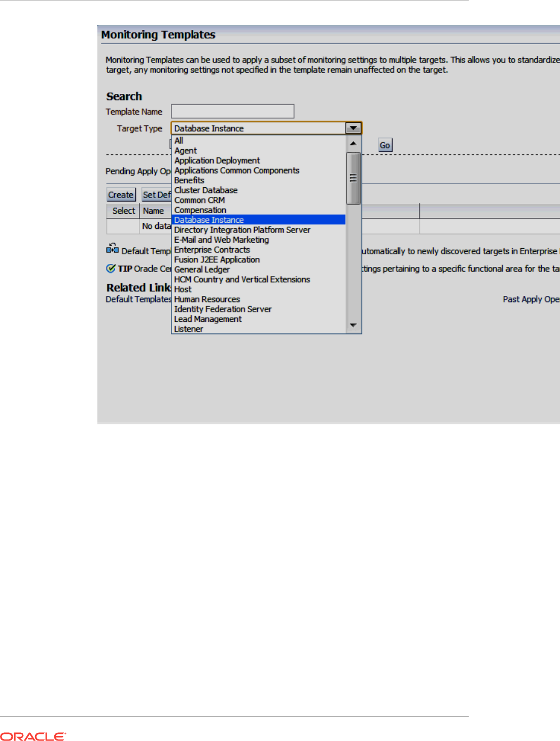Pick 'Lead Management' list entry
This screenshot has height=741, width=560.
[x=259, y=319]
